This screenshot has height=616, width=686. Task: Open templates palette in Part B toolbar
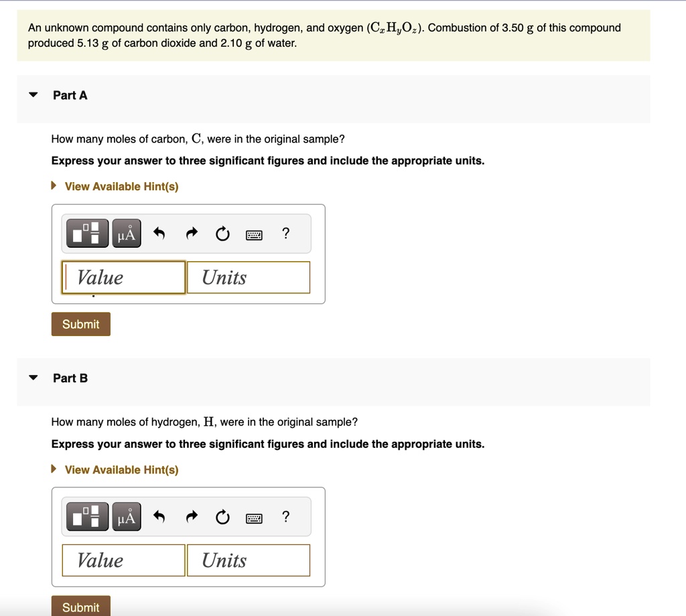[88, 517]
